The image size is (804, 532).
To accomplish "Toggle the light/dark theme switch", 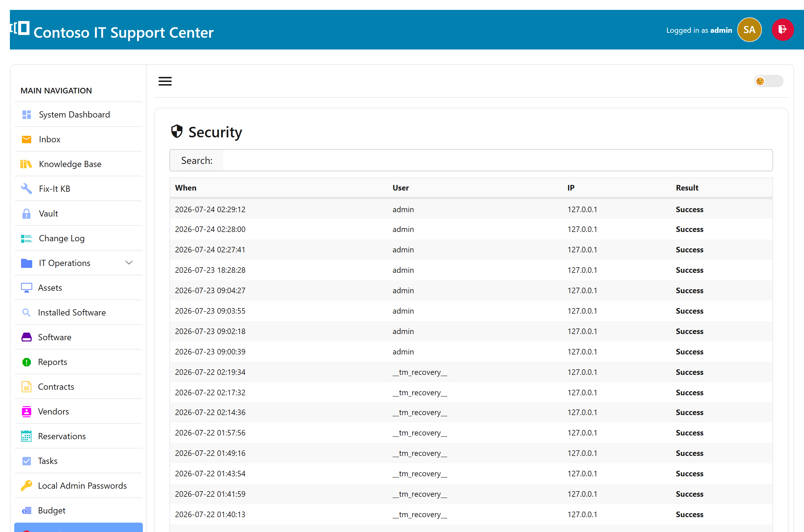I will 768,81.
